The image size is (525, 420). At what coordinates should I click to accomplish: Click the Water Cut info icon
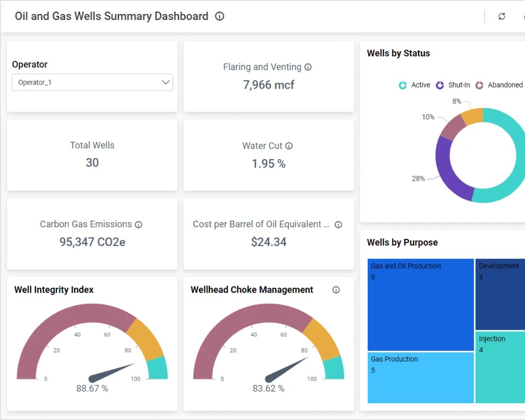289,146
